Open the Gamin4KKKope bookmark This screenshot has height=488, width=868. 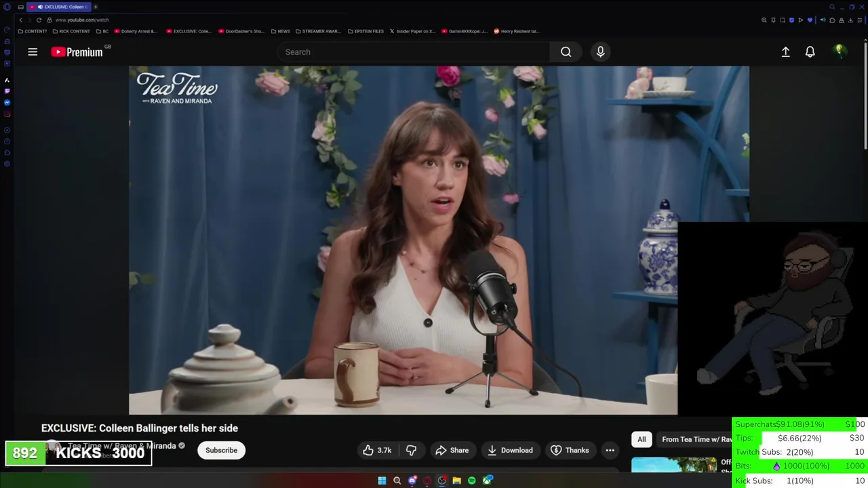click(x=464, y=31)
